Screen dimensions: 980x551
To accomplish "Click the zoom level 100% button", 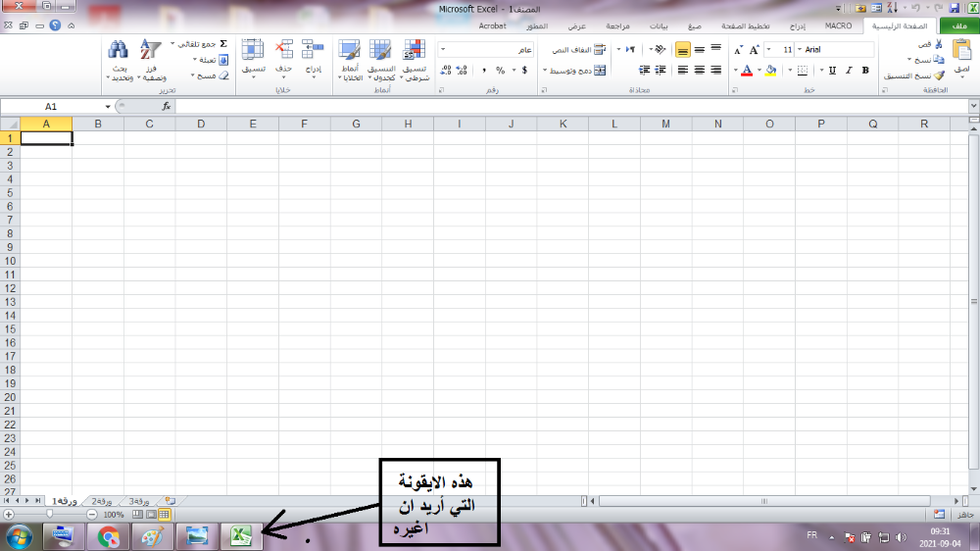I will coord(113,515).
